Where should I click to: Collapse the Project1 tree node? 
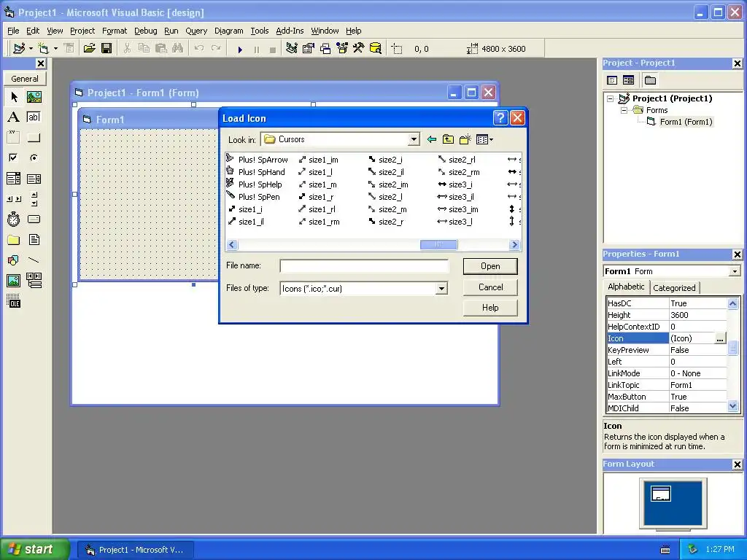(x=611, y=98)
